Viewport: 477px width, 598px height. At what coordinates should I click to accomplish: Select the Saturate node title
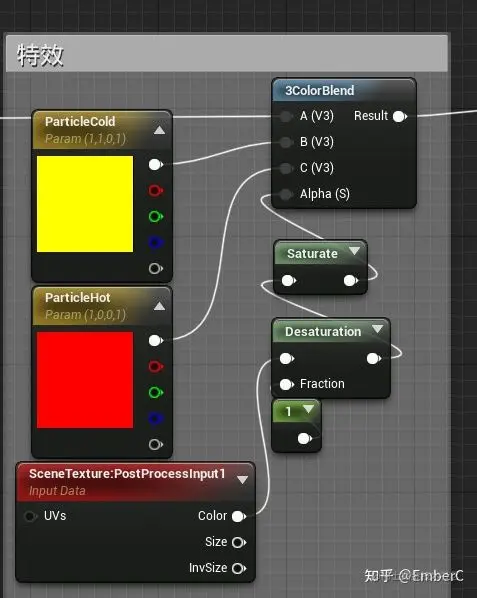(x=312, y=254)
